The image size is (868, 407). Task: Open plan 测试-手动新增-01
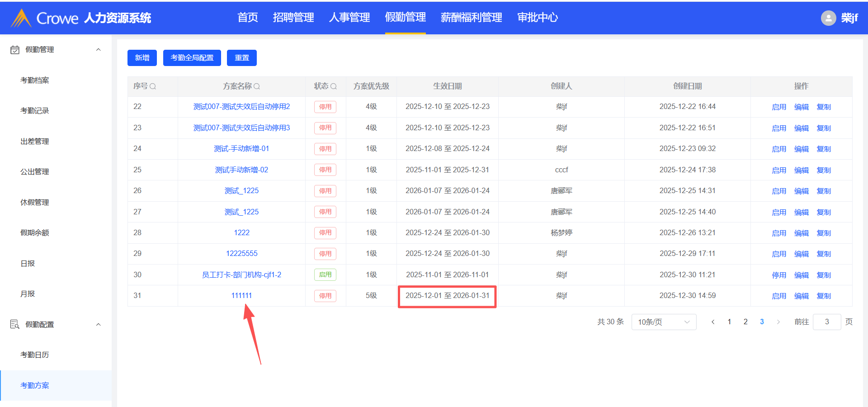click(x=242, y=149)
